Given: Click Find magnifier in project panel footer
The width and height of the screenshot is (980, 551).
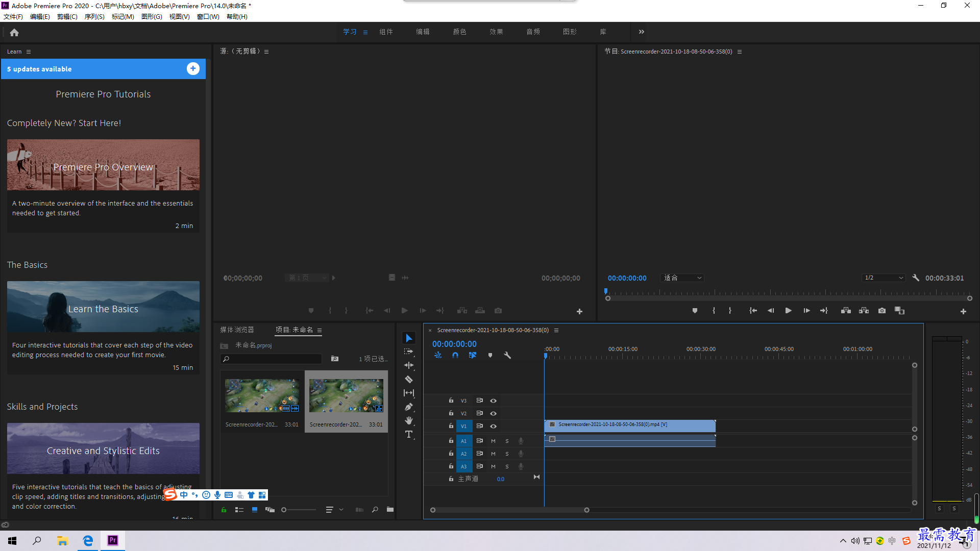Looking at the screenshot, I should point(375,509).
